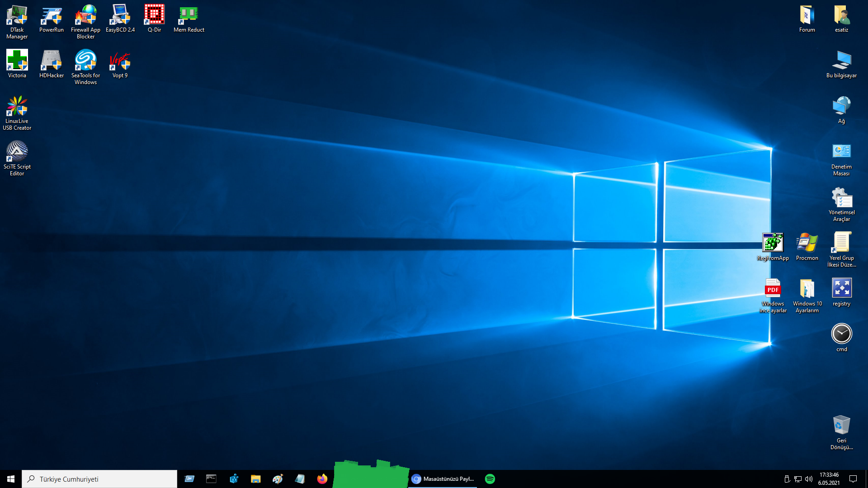Select the Geri Dönüşüm recycle bin

point(841,432)
